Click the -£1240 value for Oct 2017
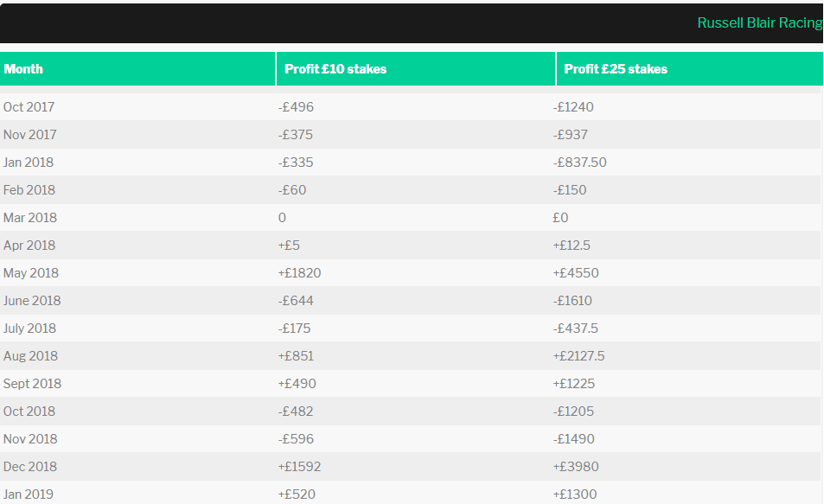Viewport: 824px width, 504px height. 573,107
